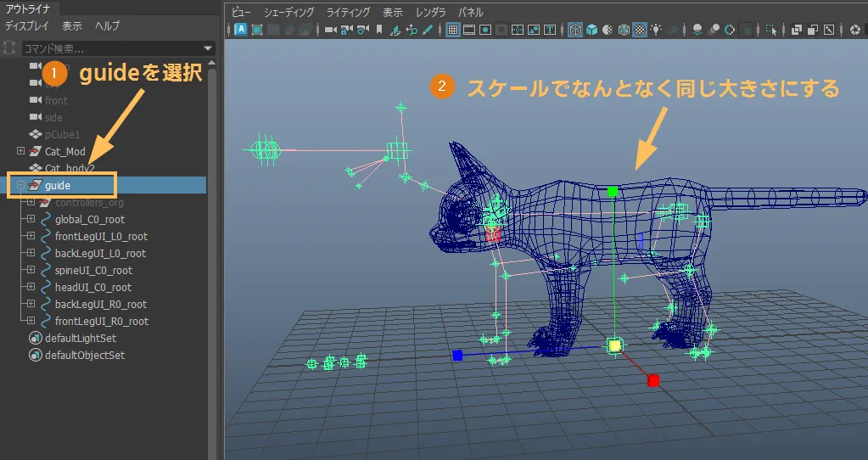Image resolution: width=868 pixels, height=460 pixels.
Task: Toggle textured display checker icon
Action: click(640, 30)
